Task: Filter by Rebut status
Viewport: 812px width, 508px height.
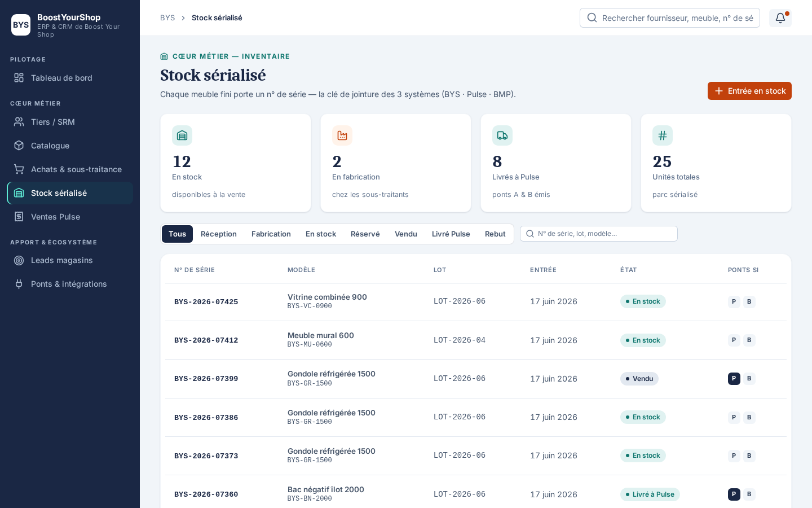Action: [x=495, y=234]
